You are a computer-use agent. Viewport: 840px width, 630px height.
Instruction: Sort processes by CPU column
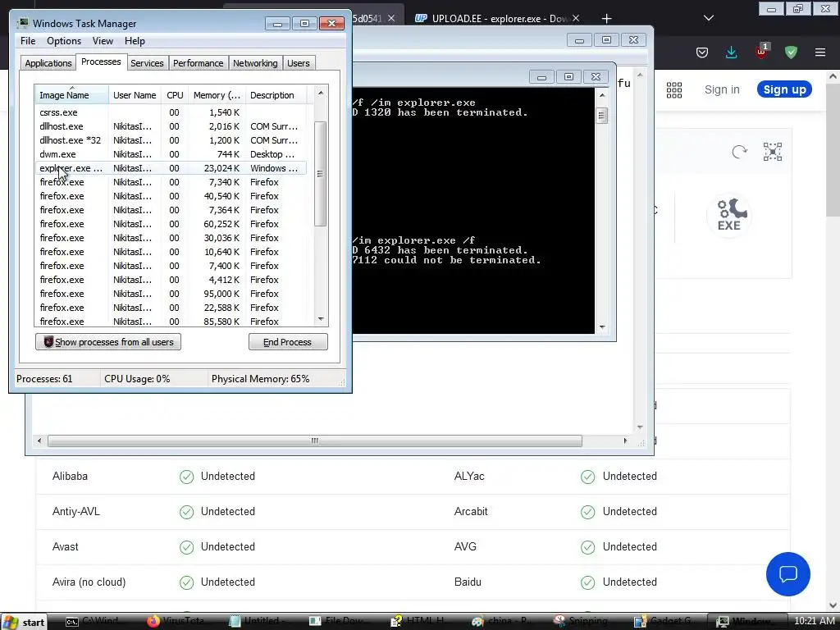coord(175,95)
